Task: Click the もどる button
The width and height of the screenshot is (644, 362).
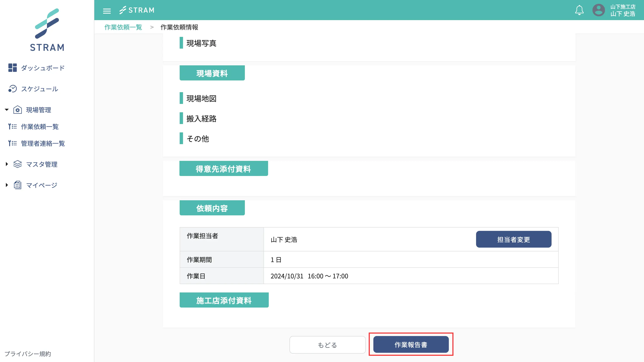Action: (327, 345)
